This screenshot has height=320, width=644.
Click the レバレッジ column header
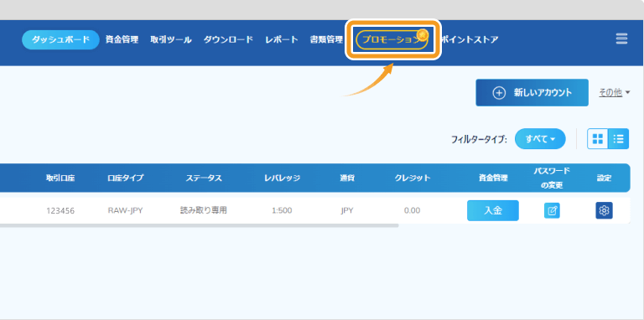[x=282, y=178]
